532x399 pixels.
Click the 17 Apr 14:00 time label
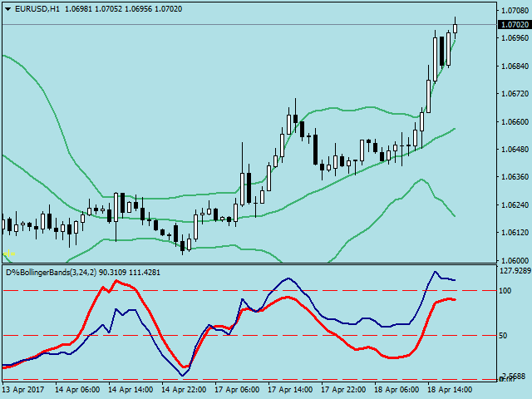click(290, 389)
